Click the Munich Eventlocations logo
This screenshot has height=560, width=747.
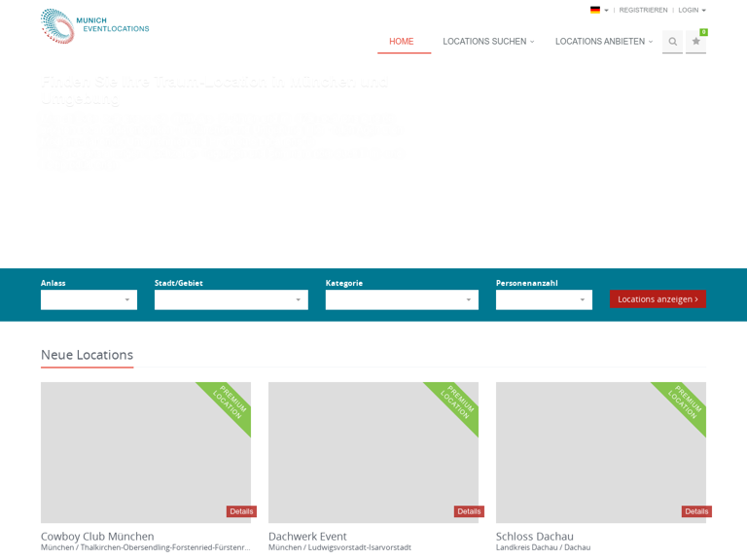pyautogui.click(x=94, y=26)
